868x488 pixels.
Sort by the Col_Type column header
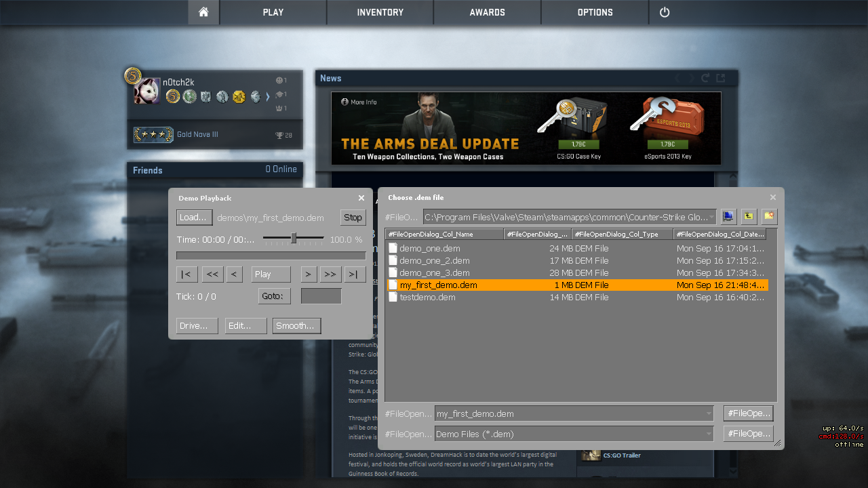point(623,235)
